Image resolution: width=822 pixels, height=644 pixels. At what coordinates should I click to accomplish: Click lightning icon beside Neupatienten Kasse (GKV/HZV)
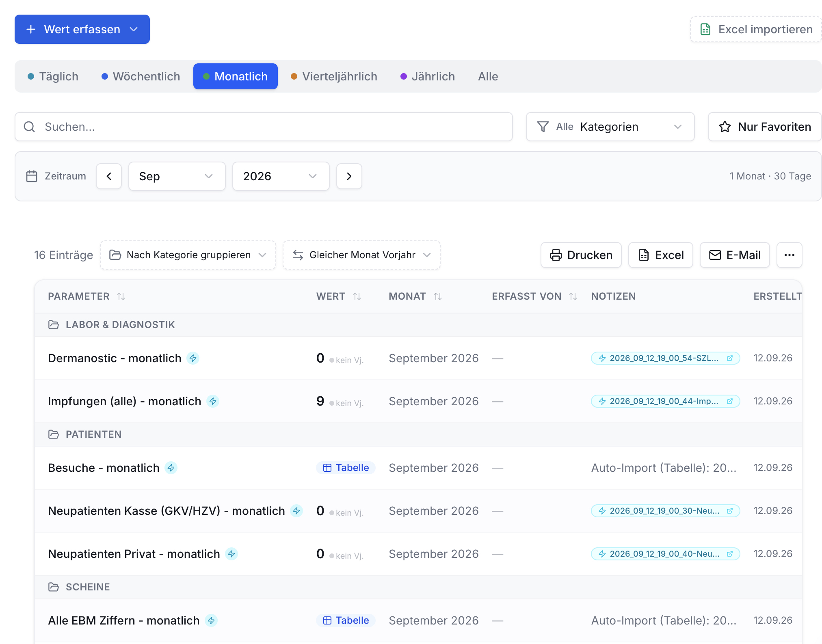click(296, 511)
